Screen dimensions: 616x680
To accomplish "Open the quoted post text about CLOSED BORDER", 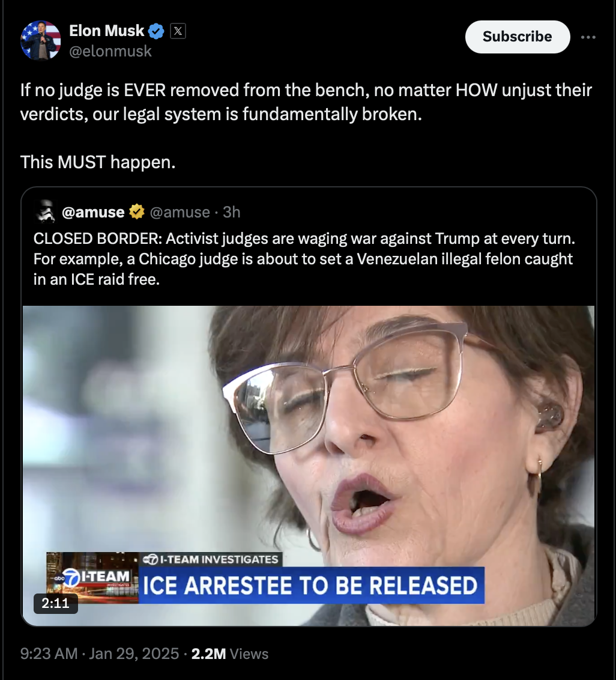I will click(304, 259).
